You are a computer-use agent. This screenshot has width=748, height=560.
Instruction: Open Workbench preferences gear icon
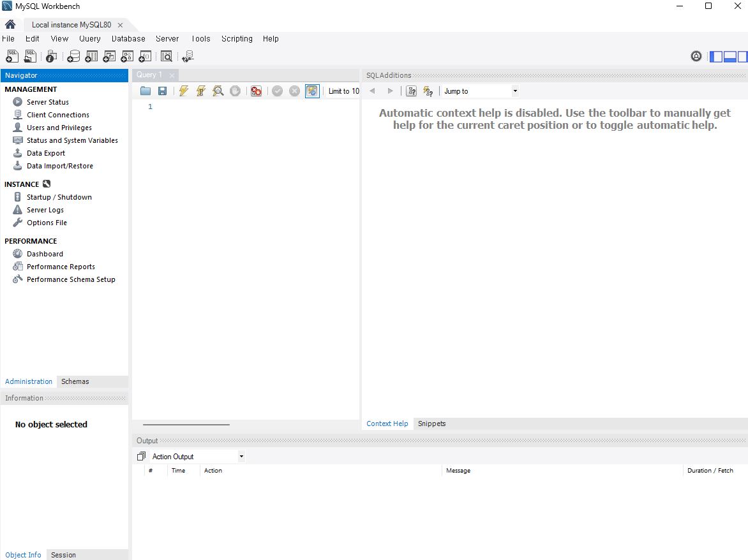(x=696, y=56)
